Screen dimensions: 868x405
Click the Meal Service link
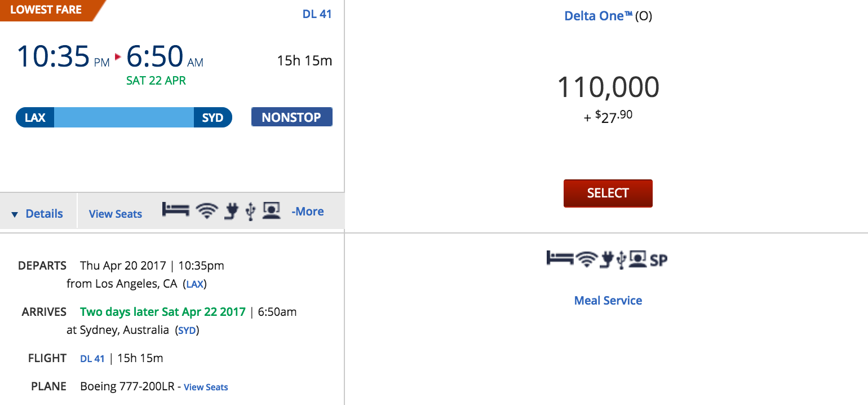click(608, 301)
